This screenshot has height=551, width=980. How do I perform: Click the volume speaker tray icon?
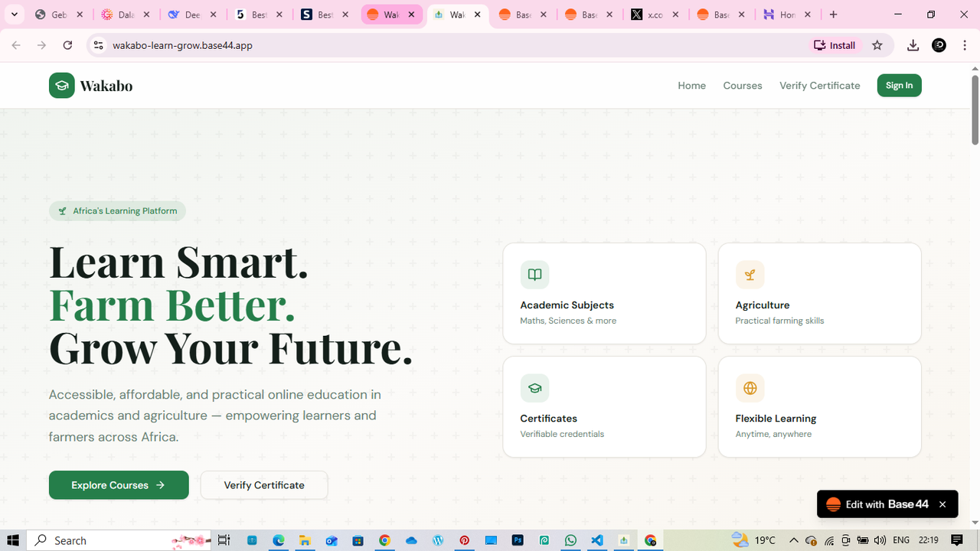coord(880,540)
